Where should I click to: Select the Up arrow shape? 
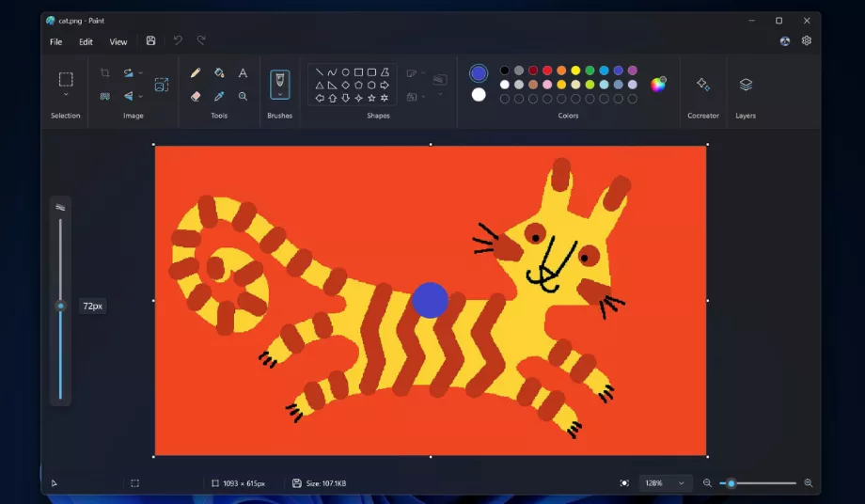[x=332, y=98]
